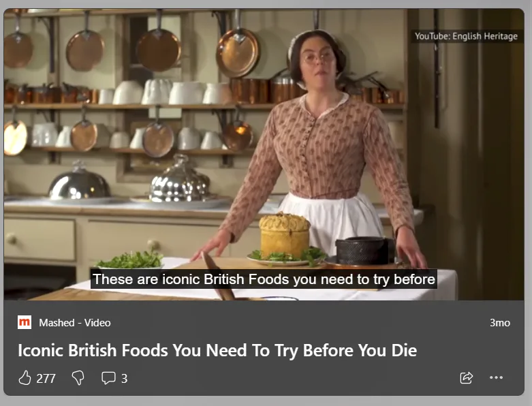The height and width of the screenshot is (406, 532).
Task: Open 'Iconic British Foods You Need To Try' headline
Action: 217,350
